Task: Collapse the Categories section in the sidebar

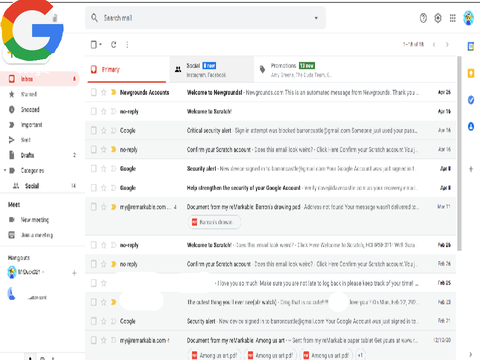Action: tap(5, 170)
